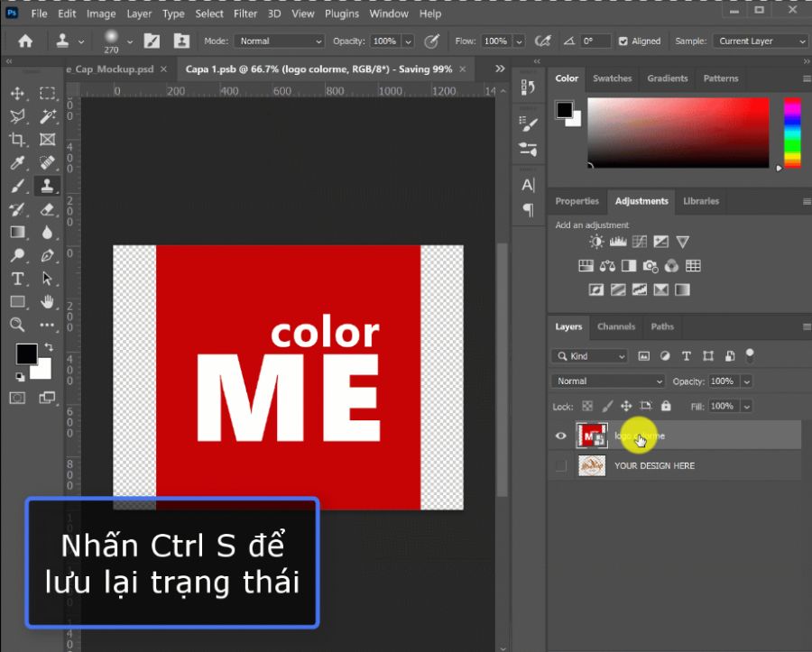
Task: Select the Blur tool
Action: click(x=47, y=233)
